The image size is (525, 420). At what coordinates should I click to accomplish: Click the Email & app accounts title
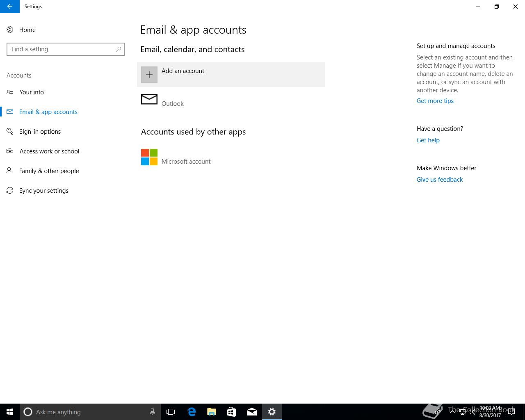(x=193, y=30)
